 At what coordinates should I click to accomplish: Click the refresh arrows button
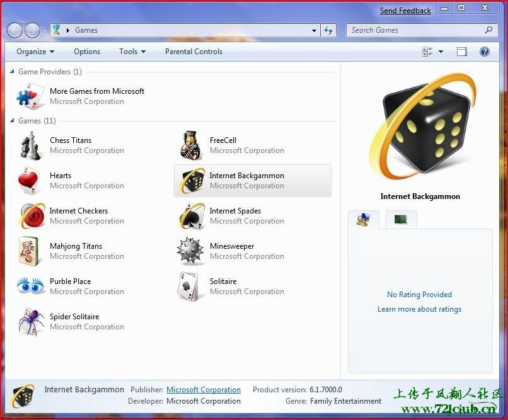tap(328, 30)
